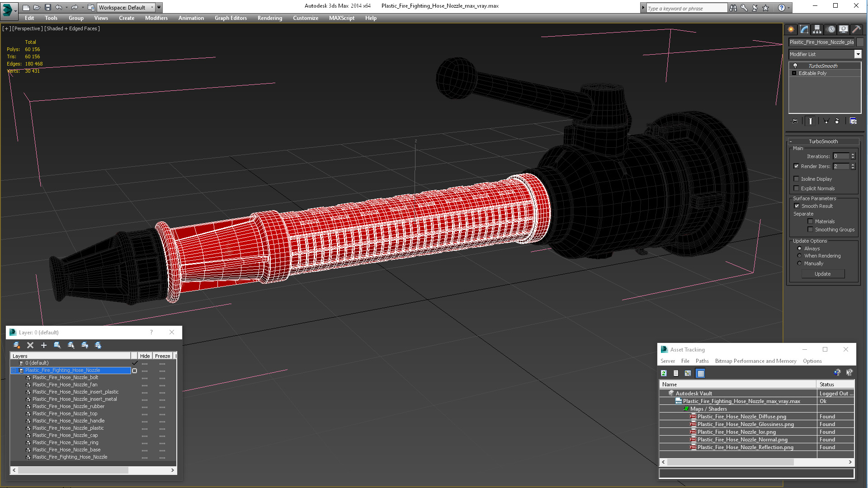
Task: Click the Iterations value field
Action: coord(841,156)
